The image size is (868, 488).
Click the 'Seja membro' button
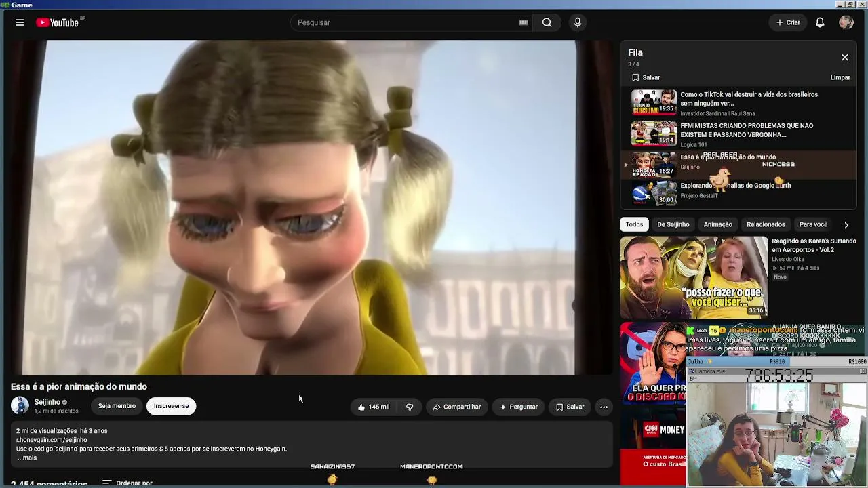(117, 406)
